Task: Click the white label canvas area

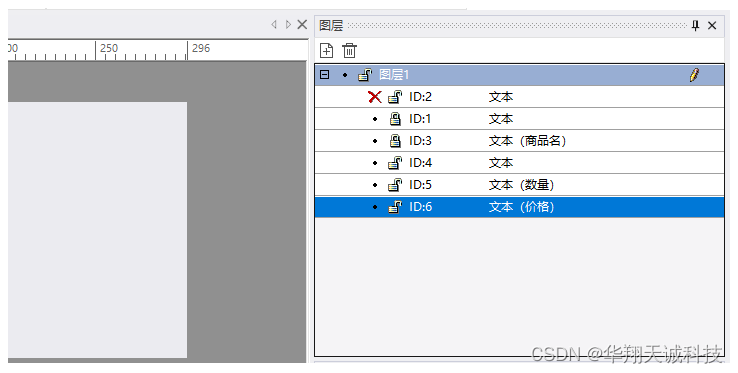Action: point(97,230)
